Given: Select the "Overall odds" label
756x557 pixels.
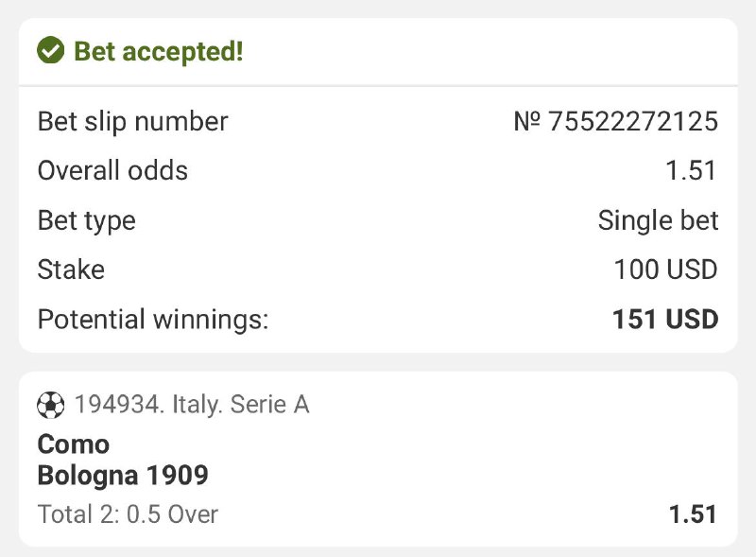Looking at the screenshot, I should point(112,171).
